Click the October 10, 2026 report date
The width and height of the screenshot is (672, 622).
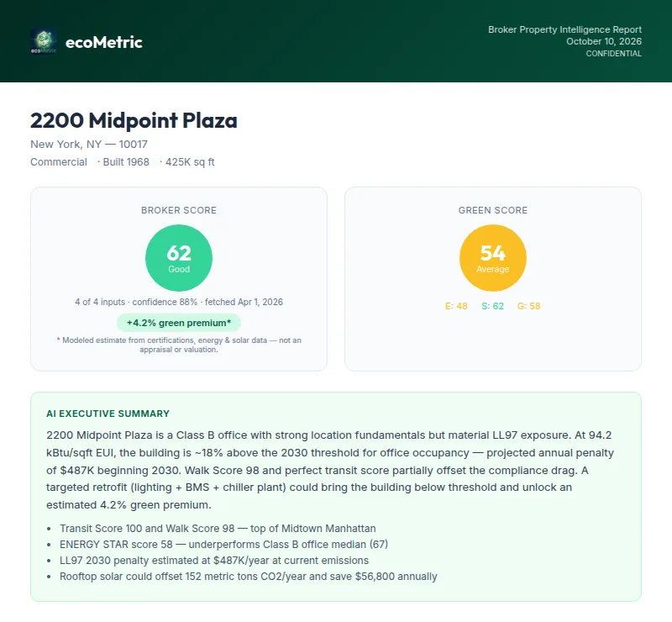(604, 41)
